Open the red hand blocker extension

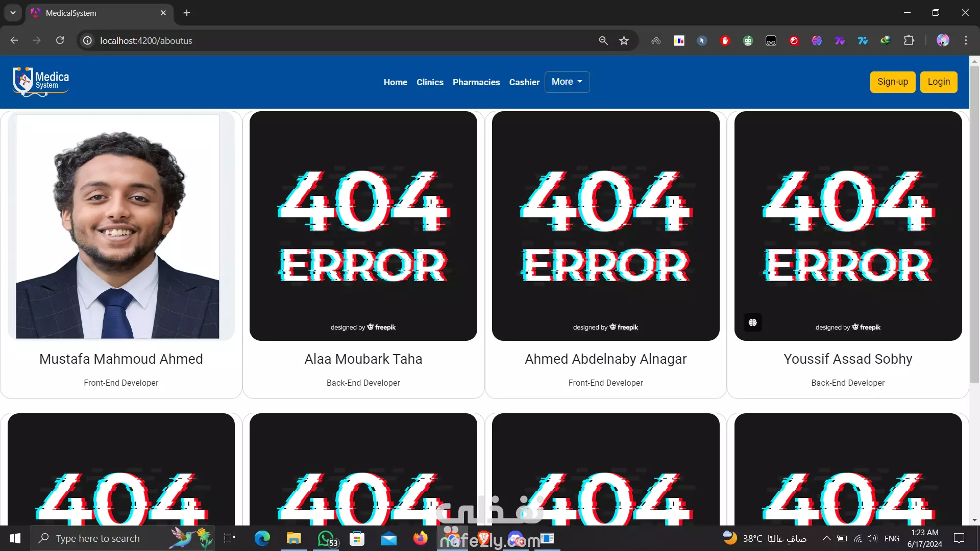[725, 40]
